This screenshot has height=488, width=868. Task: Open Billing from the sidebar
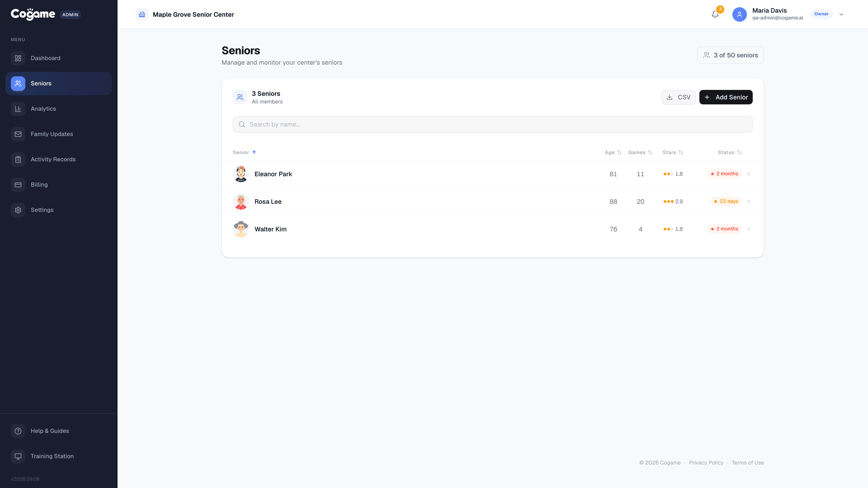coord(59,185)
